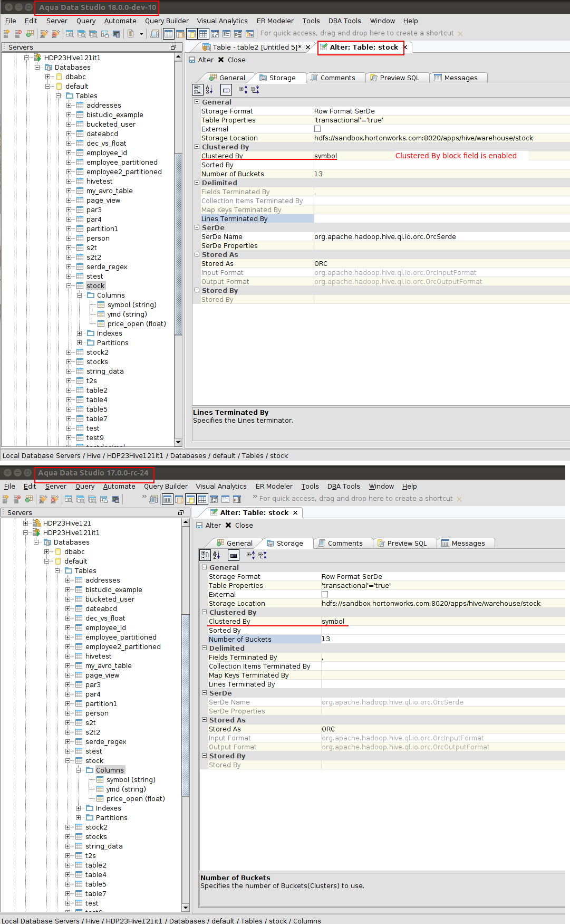Expand the dbabc database in top tree
570x924 pixels.
click(48, 77)
